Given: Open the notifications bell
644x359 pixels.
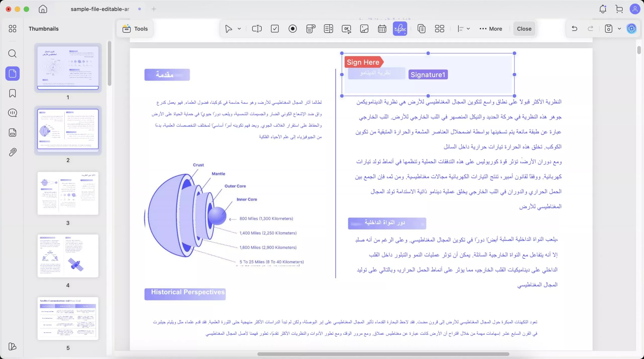Looking at the screenshot, I should pos(603,9).
